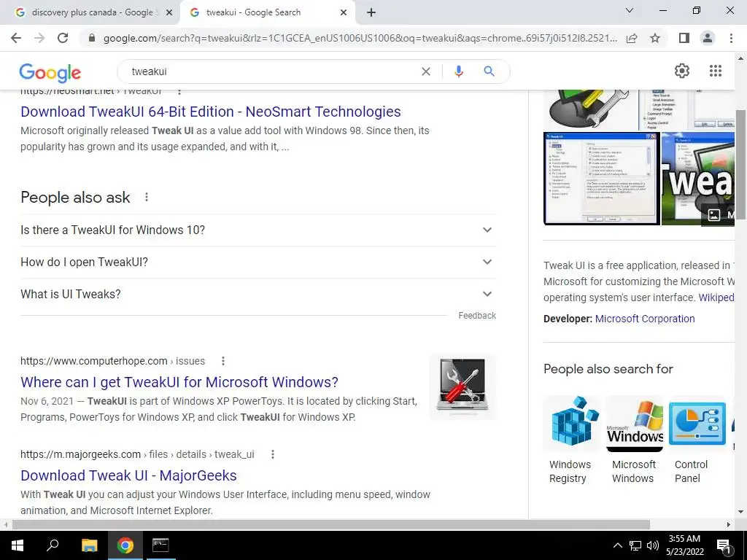The height and width of the screenshot is (560, 747).
Task: Open tab search chevron in title bar
Action: (630, 10)
